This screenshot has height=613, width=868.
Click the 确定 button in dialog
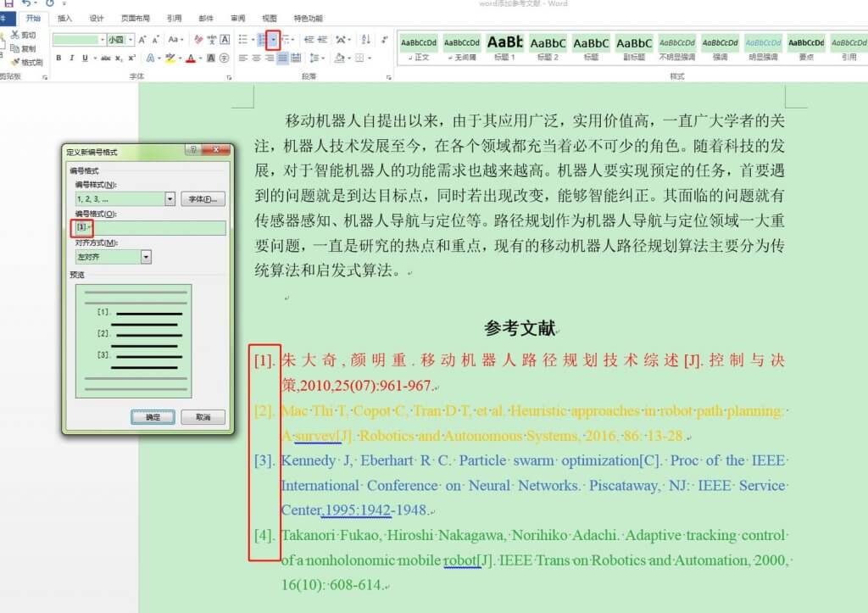pos(153,417)
